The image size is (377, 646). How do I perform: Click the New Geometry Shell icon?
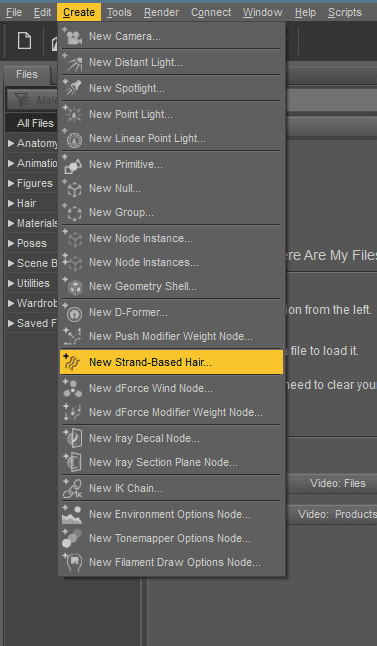pos(73,286)
